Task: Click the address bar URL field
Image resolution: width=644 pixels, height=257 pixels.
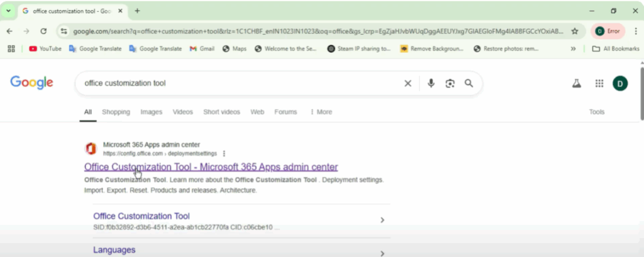Action: [x=318, y=31]
